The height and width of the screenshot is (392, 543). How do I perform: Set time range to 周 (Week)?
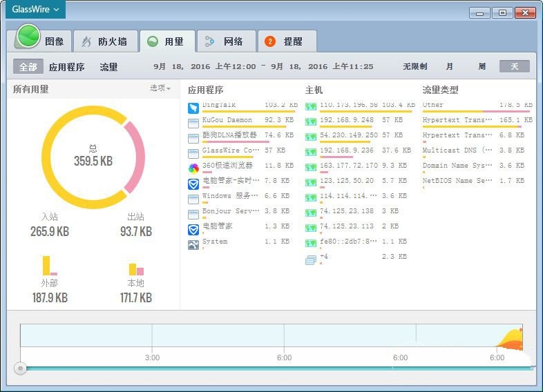(482, 66)
